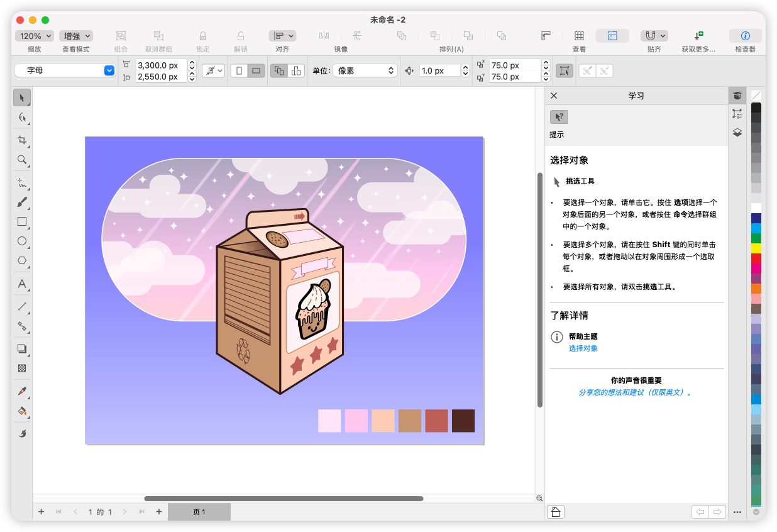Activate the Text tool

(x=22, y=284)
